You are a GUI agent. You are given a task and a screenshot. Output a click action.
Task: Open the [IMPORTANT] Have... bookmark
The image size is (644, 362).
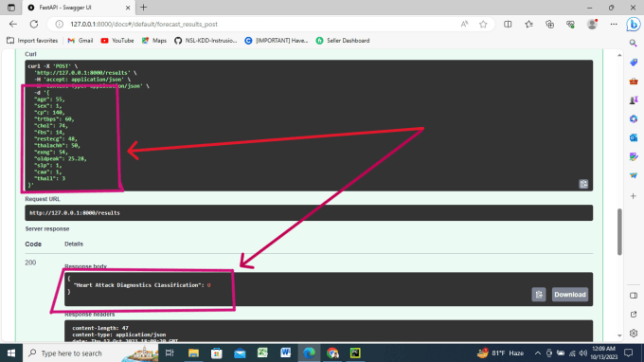click(277, 40)
